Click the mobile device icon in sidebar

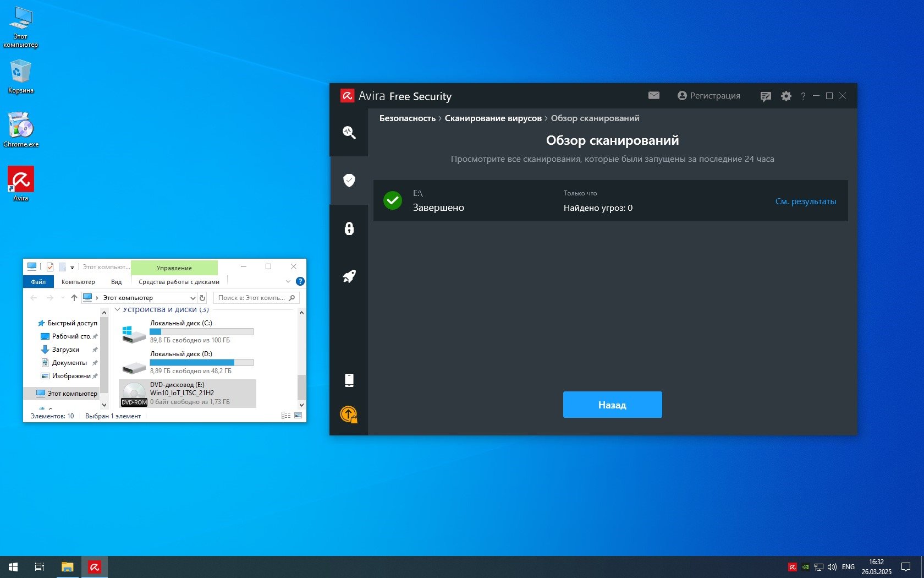point(349,380)
